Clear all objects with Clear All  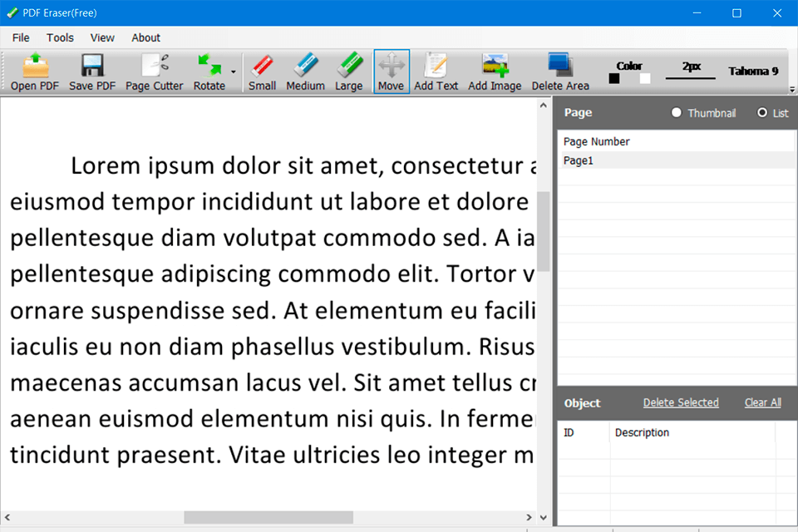762,402
